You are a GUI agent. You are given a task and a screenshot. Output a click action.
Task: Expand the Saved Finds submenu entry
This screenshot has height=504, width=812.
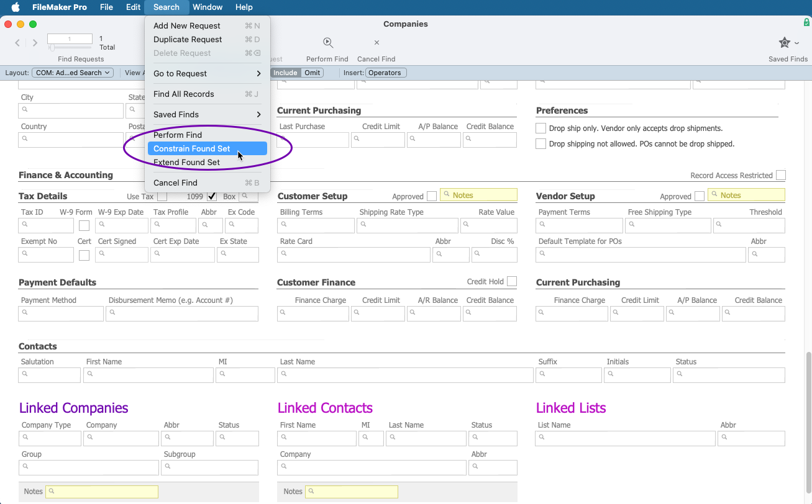(x=208, y=114)
